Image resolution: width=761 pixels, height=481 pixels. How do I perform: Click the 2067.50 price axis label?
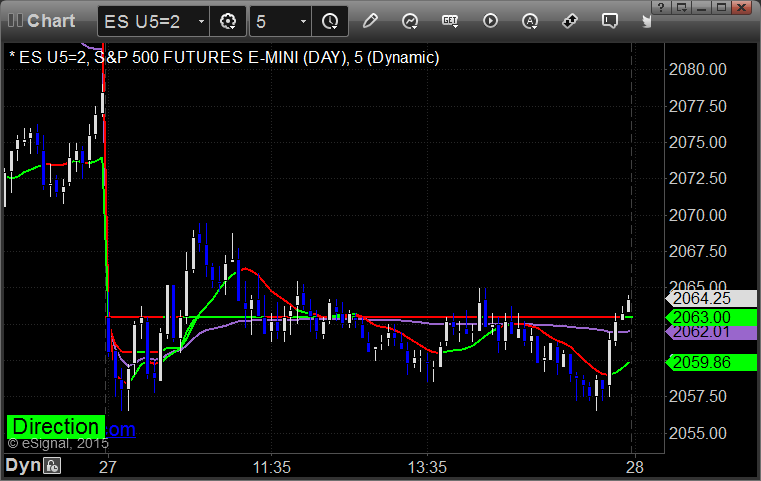pos(697,251)
